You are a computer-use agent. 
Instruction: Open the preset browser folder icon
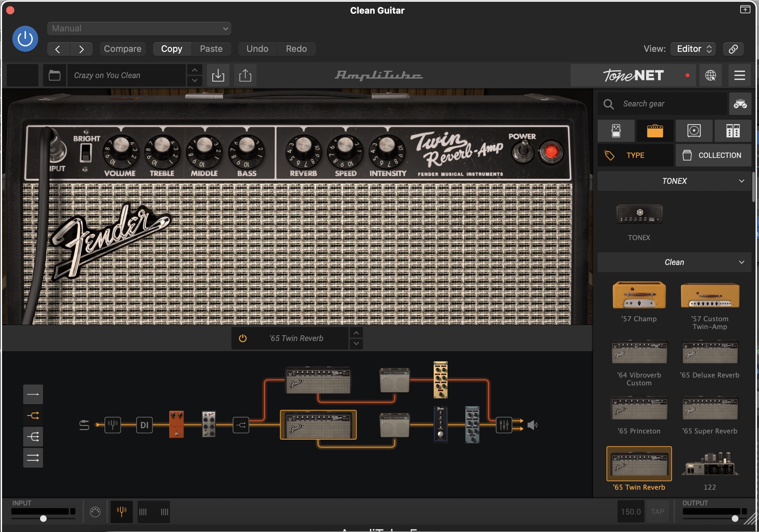click(x=55, y=75)
